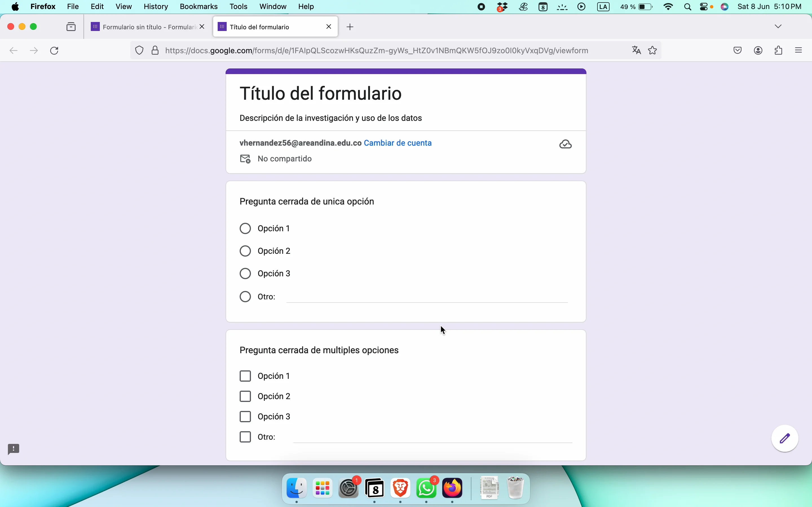Click the purple edit pencil floating button
The width and height of the screenshot is (812, 507).
pos(785,439)
